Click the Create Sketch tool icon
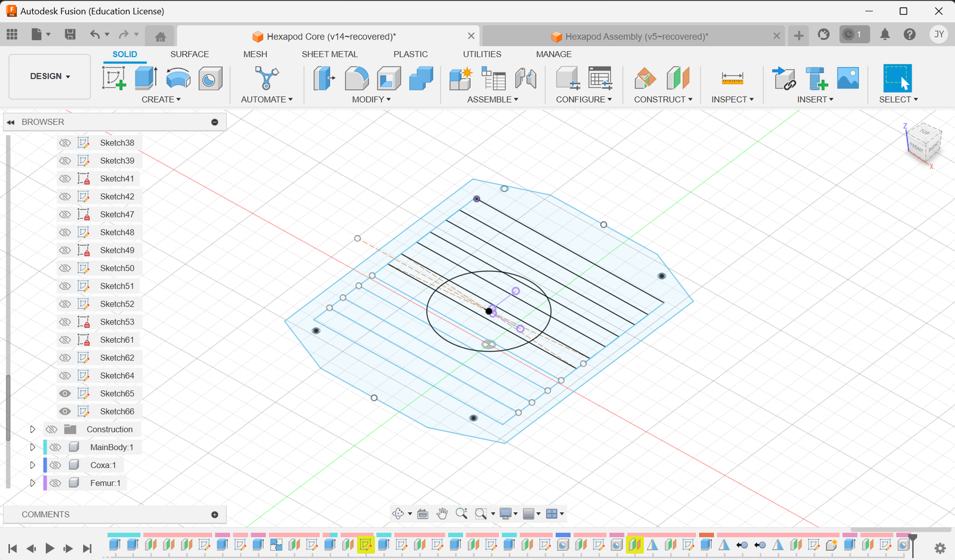This screenshot has width=955, height=560. pos(114,78)
